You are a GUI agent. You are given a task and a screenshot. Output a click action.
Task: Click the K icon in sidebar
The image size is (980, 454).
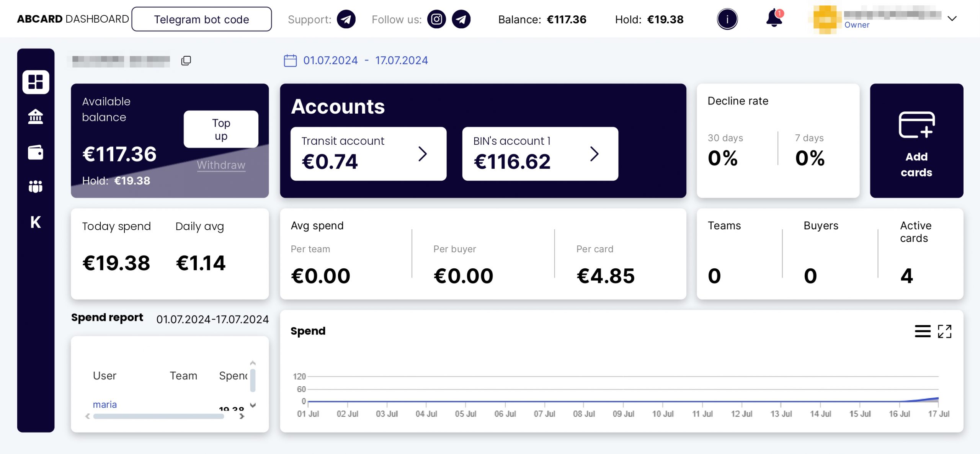point(36,222)
